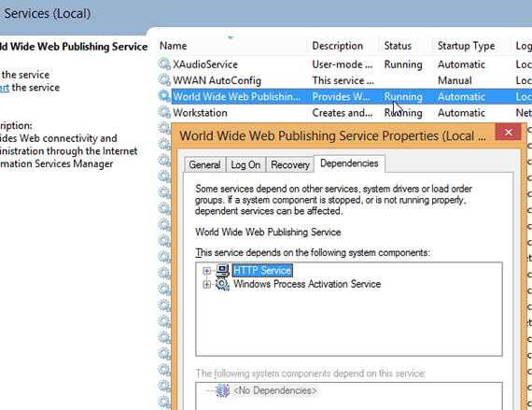Click 'Creates and...' description of Workstation

[x=342, y=113]
